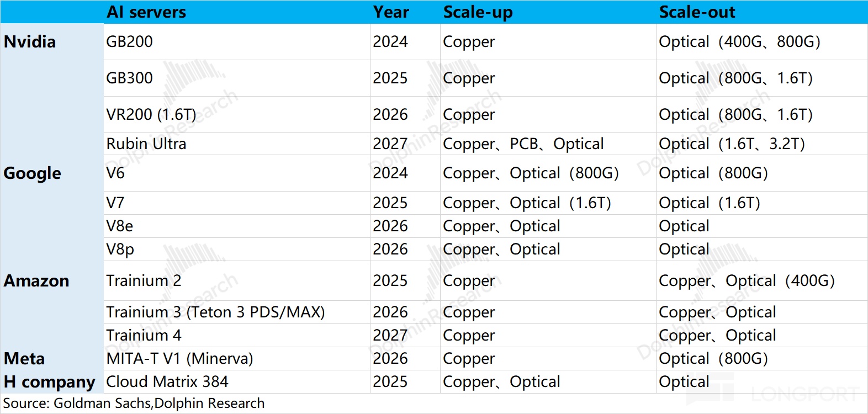Click the Scale-out column header

(x=697, y=12)
